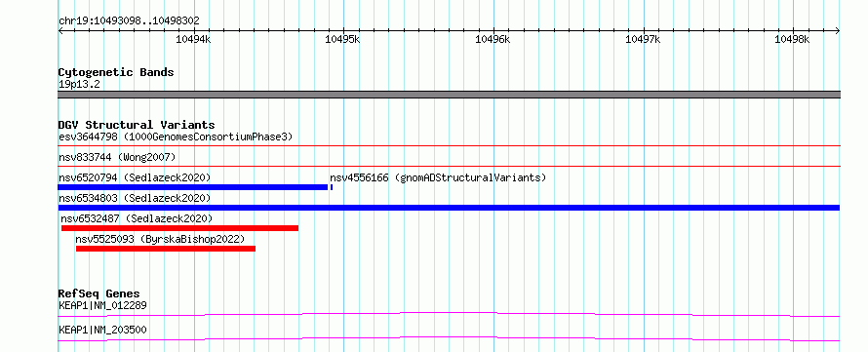Click the 10495k ruler tick label
This screenshot has height=352, width=868.
342,39
